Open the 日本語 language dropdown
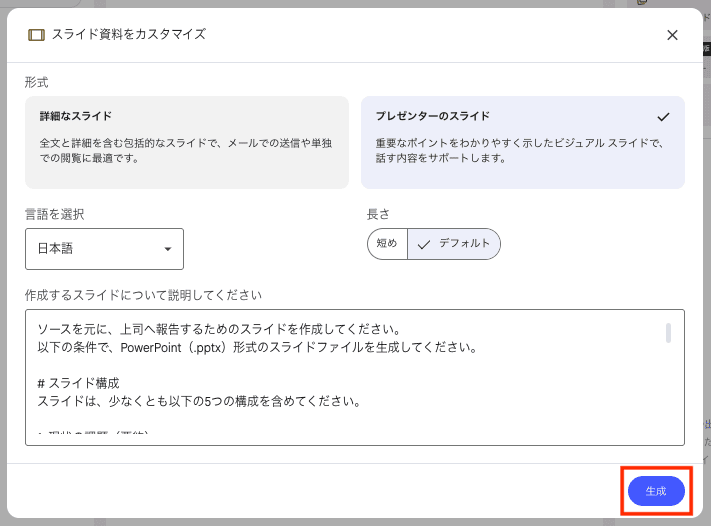The height and width of the screenshot is (526, 711). point(104,249)
